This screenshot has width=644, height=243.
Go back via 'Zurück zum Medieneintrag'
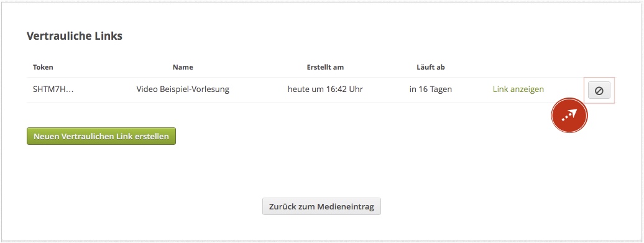[321, 206]
